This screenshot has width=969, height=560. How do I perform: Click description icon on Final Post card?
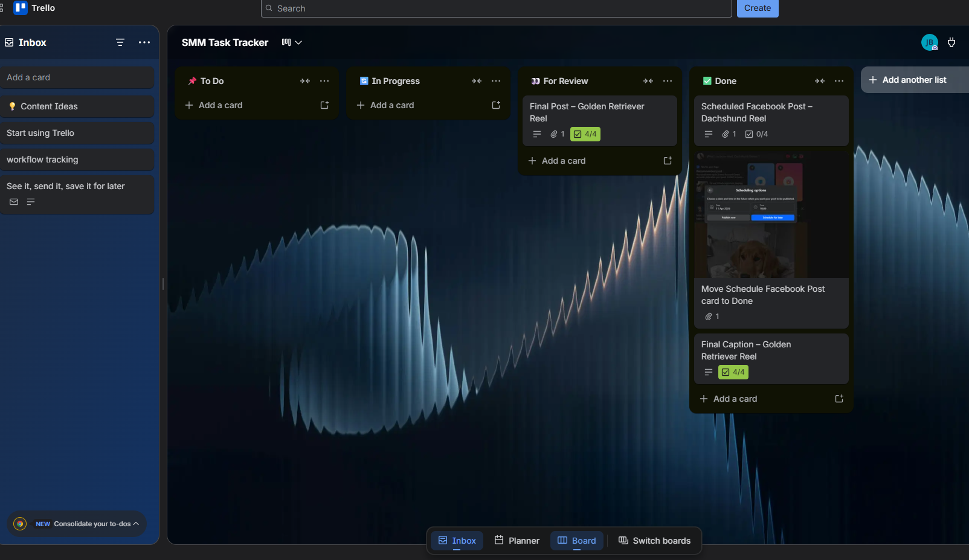click(537, 134)
